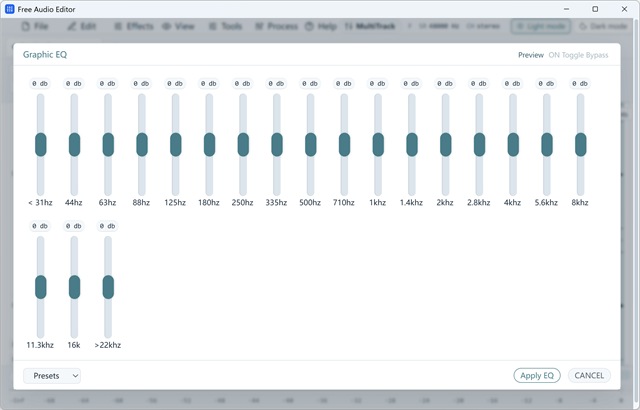Click MultiTrack in the menu bar

370,27
